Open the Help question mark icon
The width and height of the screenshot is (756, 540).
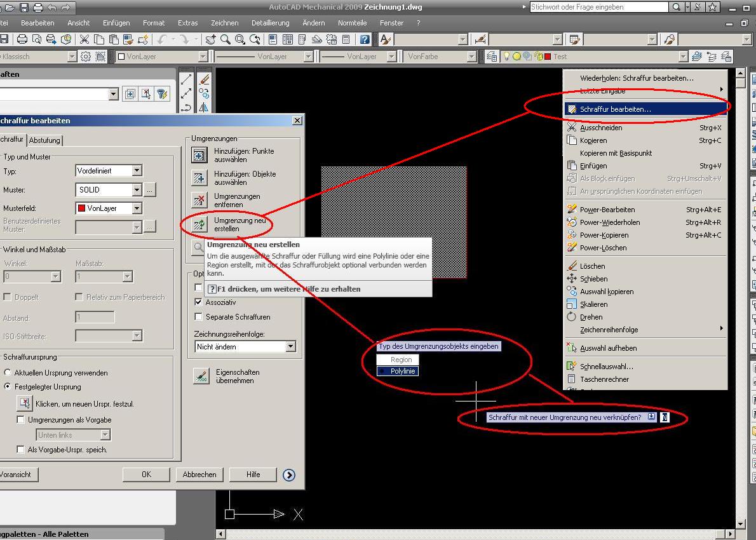pyautogui.click(x=365, y=39)
